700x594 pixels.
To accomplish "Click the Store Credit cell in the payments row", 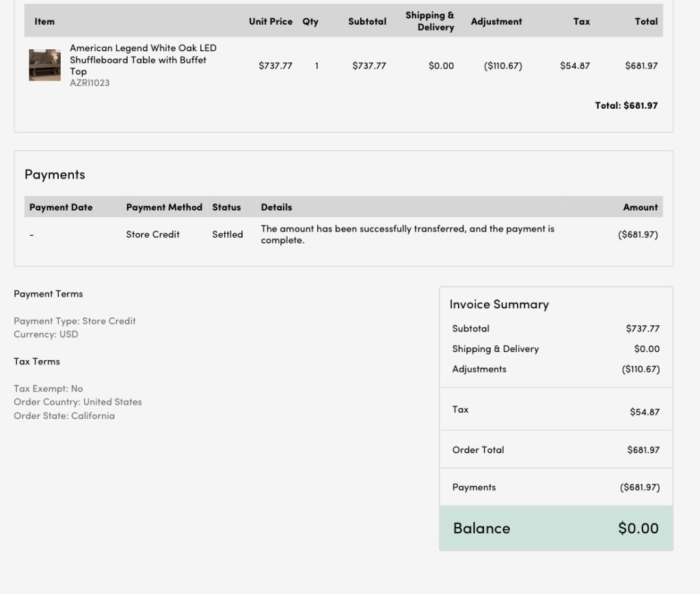I will coord(152,234).
